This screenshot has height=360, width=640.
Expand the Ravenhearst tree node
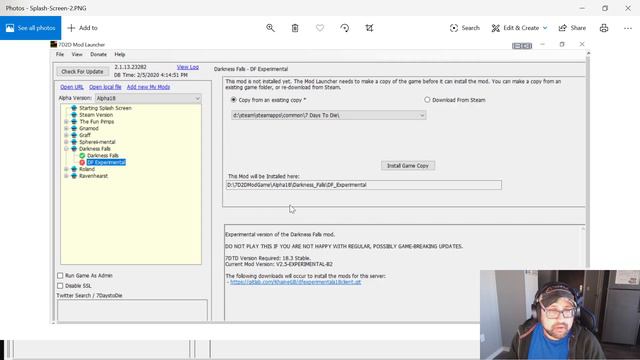[66, 176]
